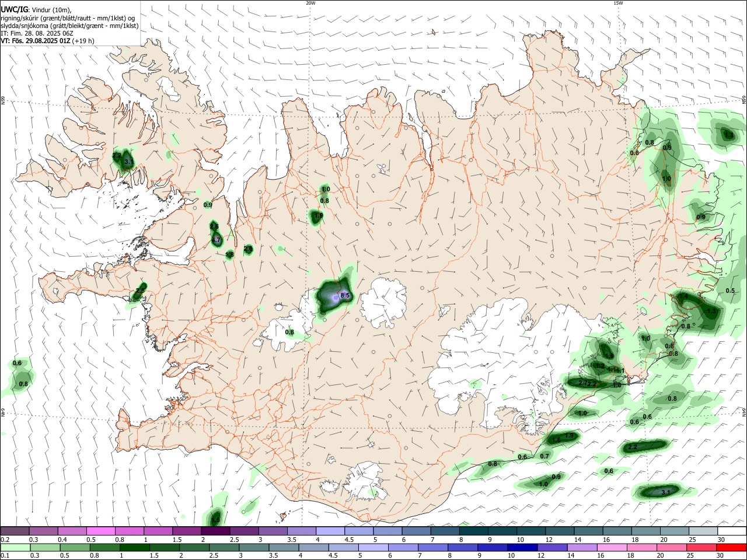The height and width of the screenshot is (560, 747).
Task: Pick the light pink swatch between 16 and 18
Action: 612,547
